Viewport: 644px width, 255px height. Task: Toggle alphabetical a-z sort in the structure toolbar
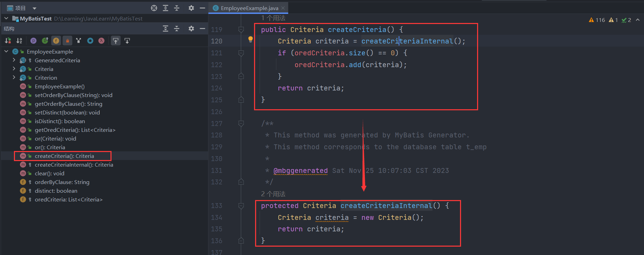tap(20, 41)
